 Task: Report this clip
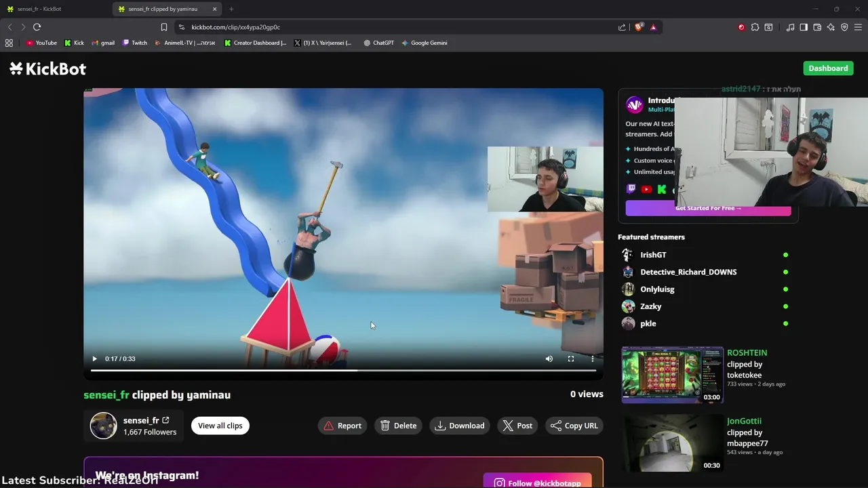(342, 426)
